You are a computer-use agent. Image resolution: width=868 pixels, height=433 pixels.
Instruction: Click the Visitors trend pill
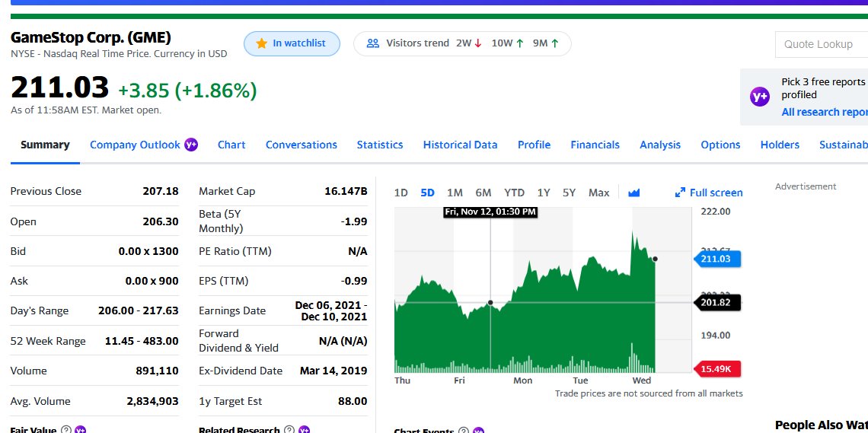coord(462,43)
